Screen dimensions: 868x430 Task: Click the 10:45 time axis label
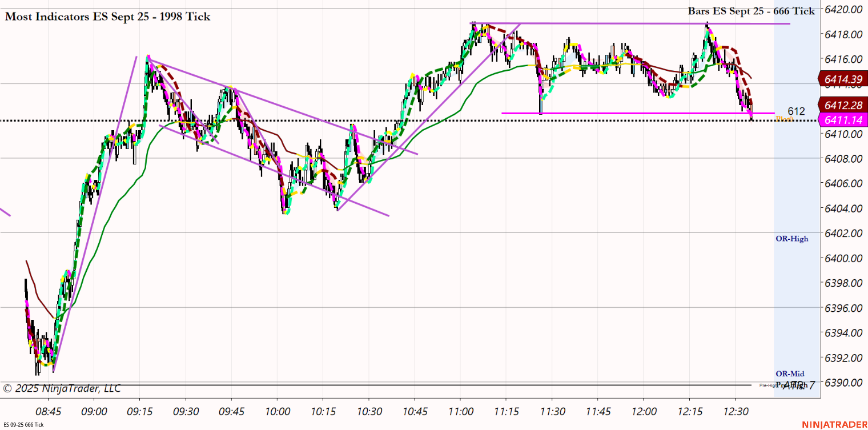[x=414, y=411]
